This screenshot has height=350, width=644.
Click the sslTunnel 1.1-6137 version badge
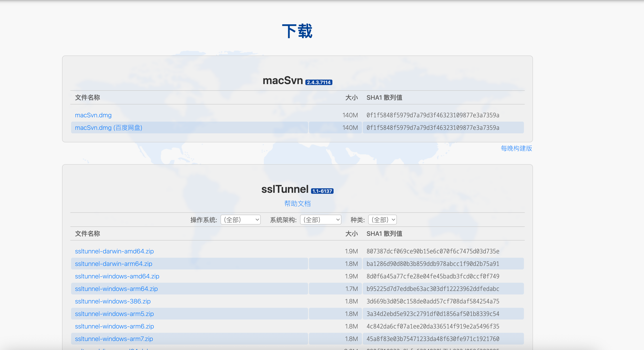point(322,191)
